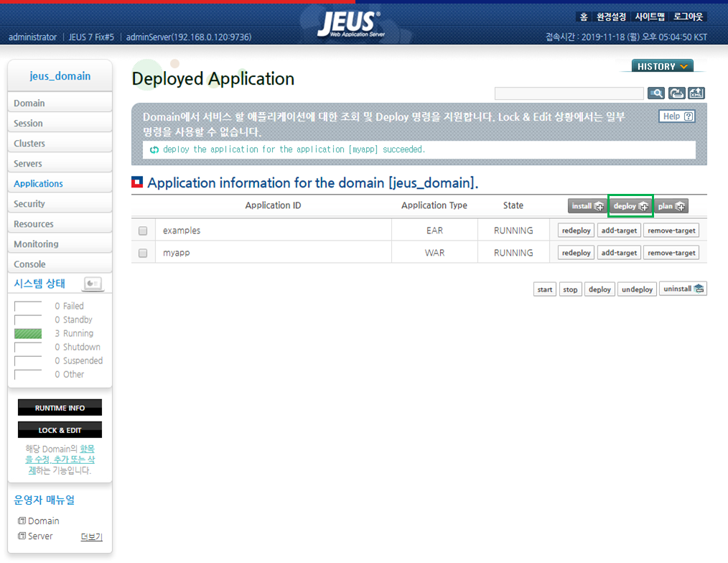Screen dimensions: 728x563
Task: Click the XML export icon
Action: 696,93
